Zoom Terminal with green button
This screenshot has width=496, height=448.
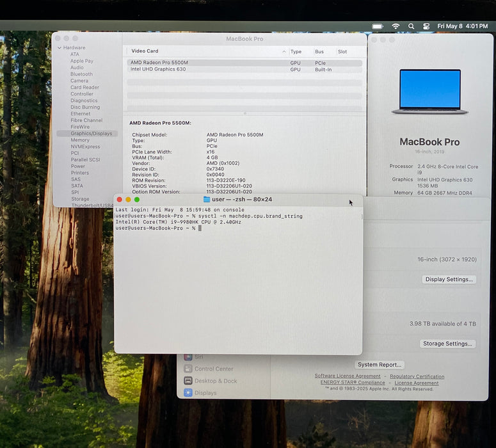click(137, 200)
